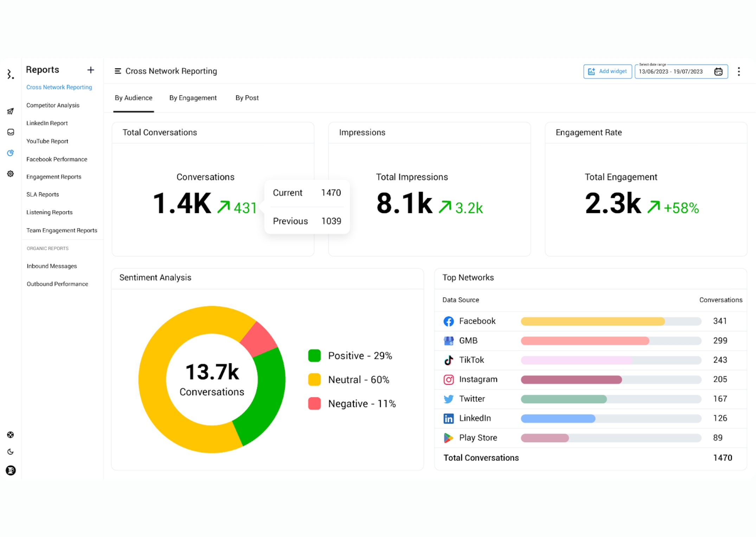Viewport: 756px width, 537px height.
Task: Click the help lifebuoy icon in sidebar
Action: point(11,435)
